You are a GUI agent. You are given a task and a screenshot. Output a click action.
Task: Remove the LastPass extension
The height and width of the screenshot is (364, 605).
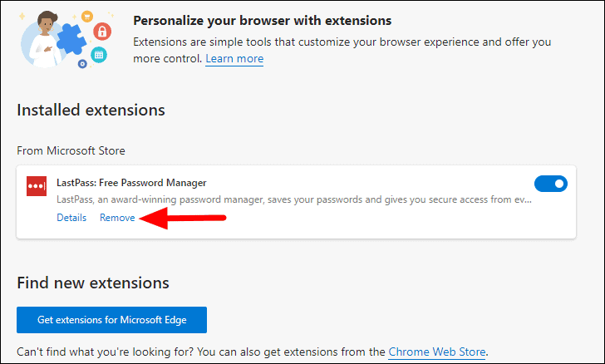(x=117, y=218)
